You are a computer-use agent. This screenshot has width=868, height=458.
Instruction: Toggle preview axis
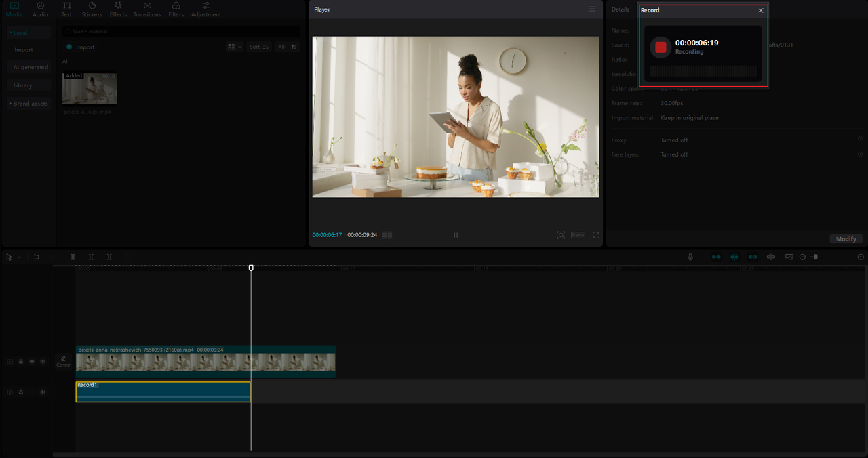tap(771, 257)
